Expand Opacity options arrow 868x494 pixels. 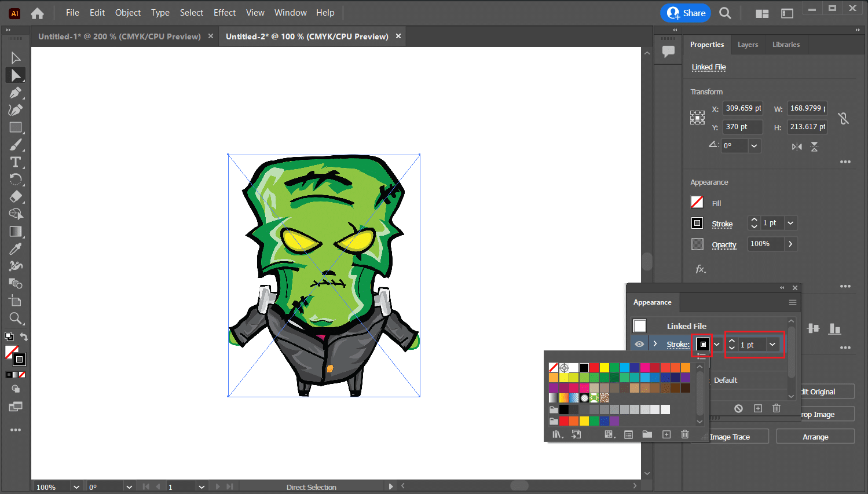(790, 244)
